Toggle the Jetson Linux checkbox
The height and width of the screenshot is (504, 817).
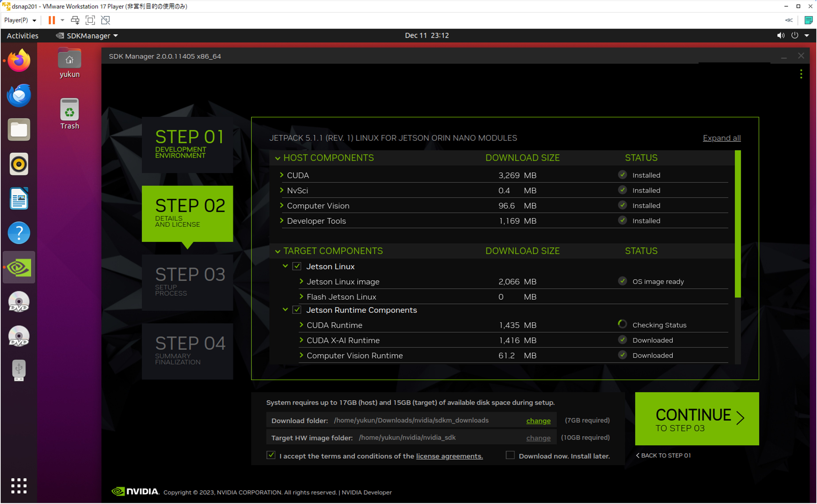click(x=297, y=266)
